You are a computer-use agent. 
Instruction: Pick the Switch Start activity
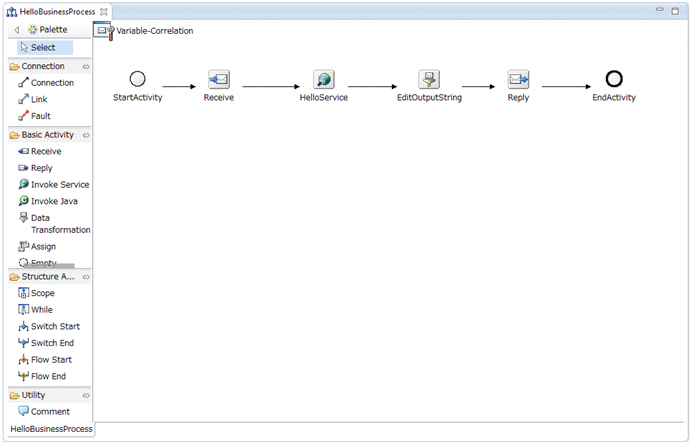tap(49, 326)
